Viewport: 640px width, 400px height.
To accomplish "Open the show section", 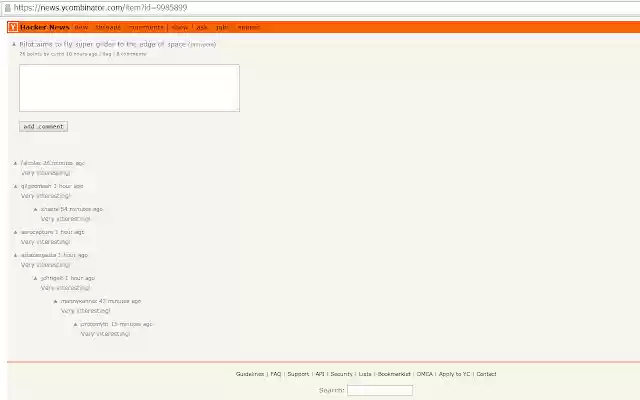I will click(x=180, y=27).
